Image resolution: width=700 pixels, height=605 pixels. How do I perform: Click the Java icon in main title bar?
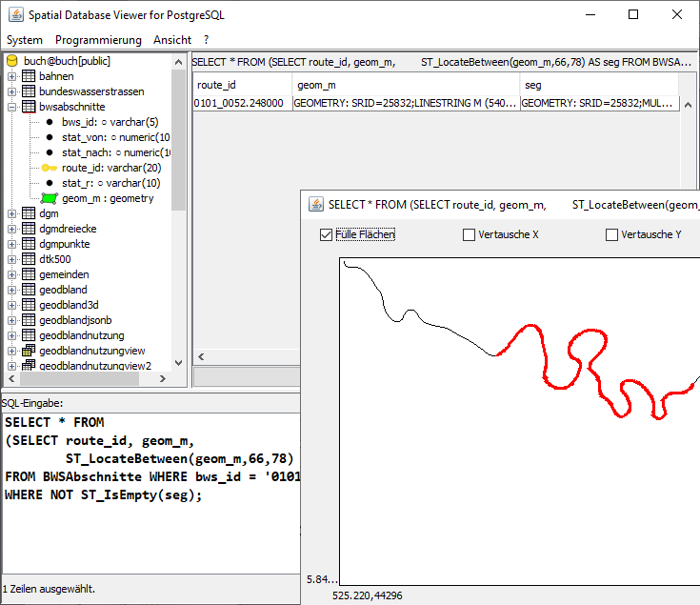click(x=16, y=14)
